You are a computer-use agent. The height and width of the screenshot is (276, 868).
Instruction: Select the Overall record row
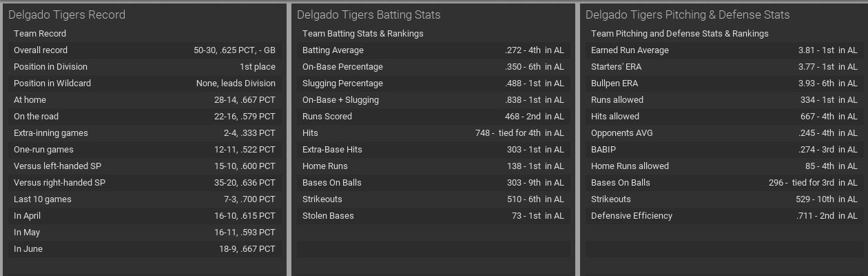144,50
